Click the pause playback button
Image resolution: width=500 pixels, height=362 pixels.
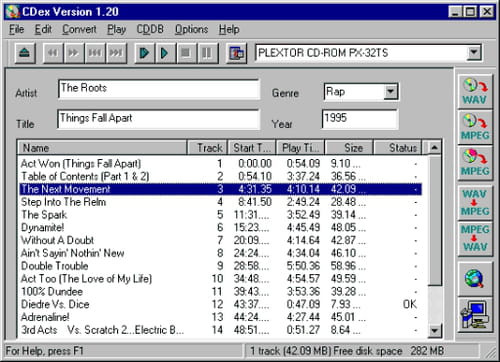coord(207,53)
